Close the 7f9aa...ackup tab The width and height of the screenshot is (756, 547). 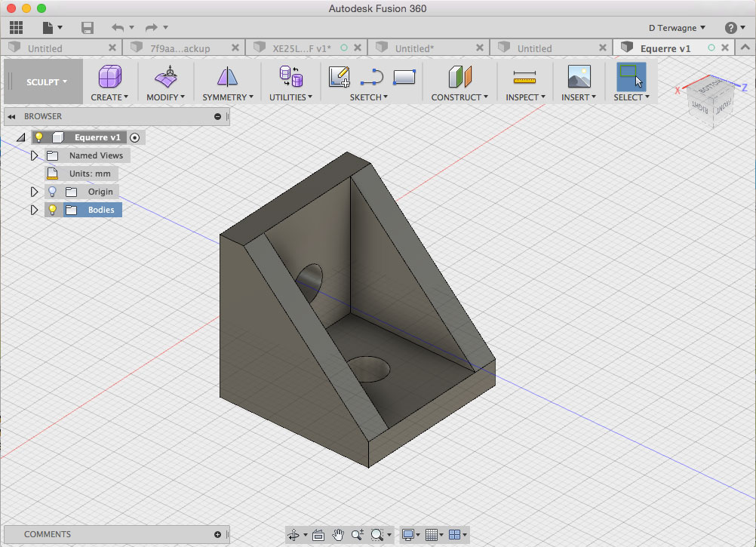(235, 48)
